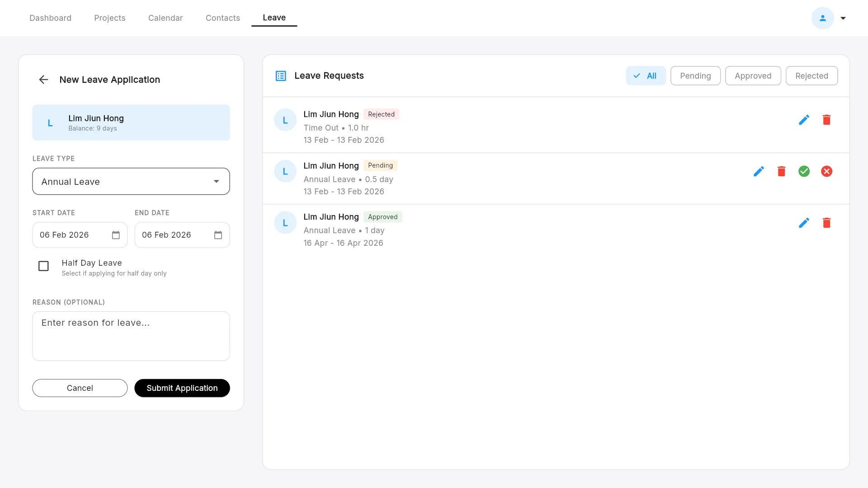The width and height of the screenshot is (868, 488).
Task: Select the All filter chip
Action: 645,76
